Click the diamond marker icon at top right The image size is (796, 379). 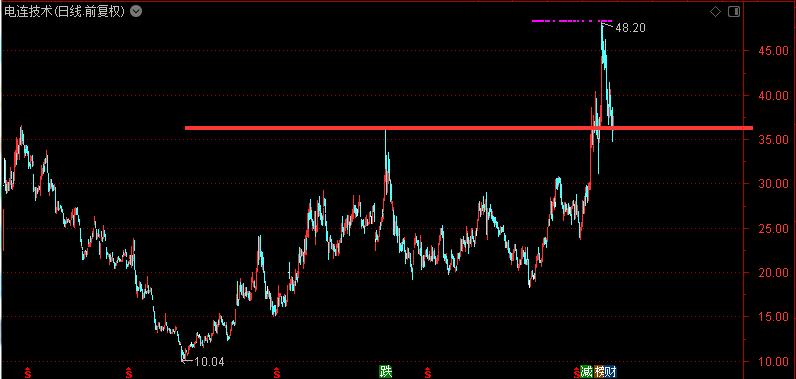coord(715,12)
